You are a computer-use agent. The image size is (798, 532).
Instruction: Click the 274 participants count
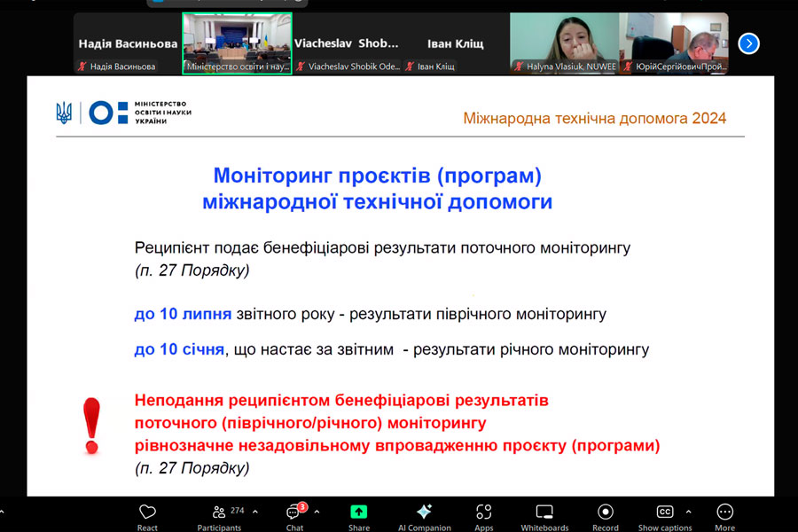(237, 510)
